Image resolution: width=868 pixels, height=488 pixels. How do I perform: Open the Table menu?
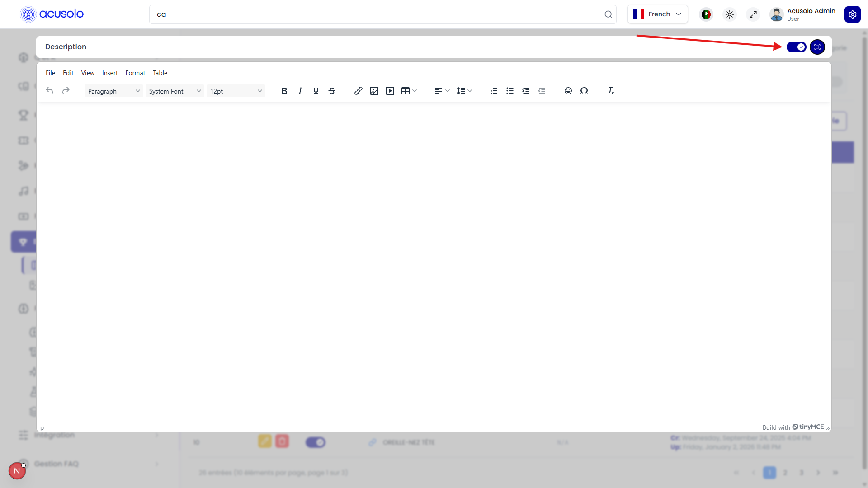(x=160, y=73)
